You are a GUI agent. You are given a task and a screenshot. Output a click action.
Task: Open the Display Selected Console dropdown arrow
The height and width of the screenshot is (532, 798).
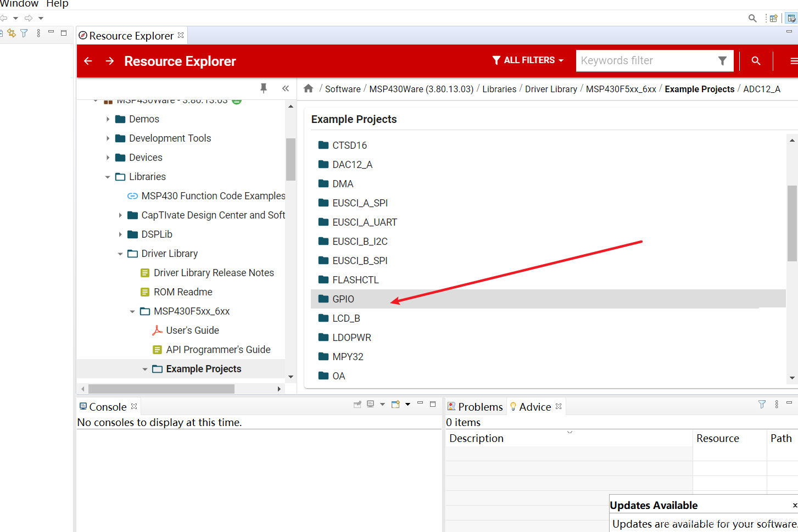383,404
